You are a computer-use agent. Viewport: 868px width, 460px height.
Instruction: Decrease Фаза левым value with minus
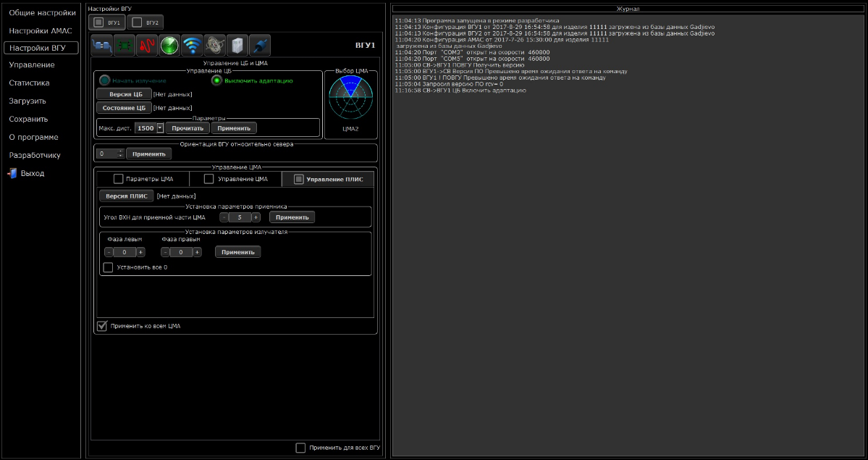[x=109, y=252]
